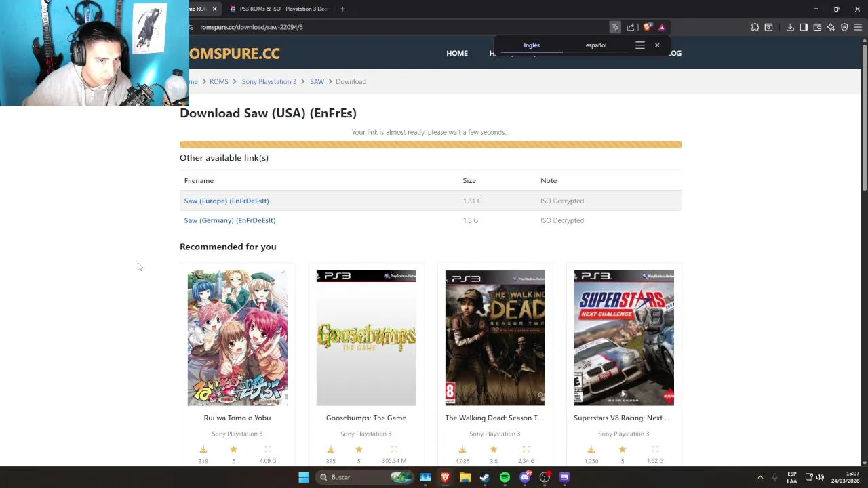This screenshot has height=488, width=868.
Task: Click 'Goosebumps: The Game' title text
Action: click(366, 418)
